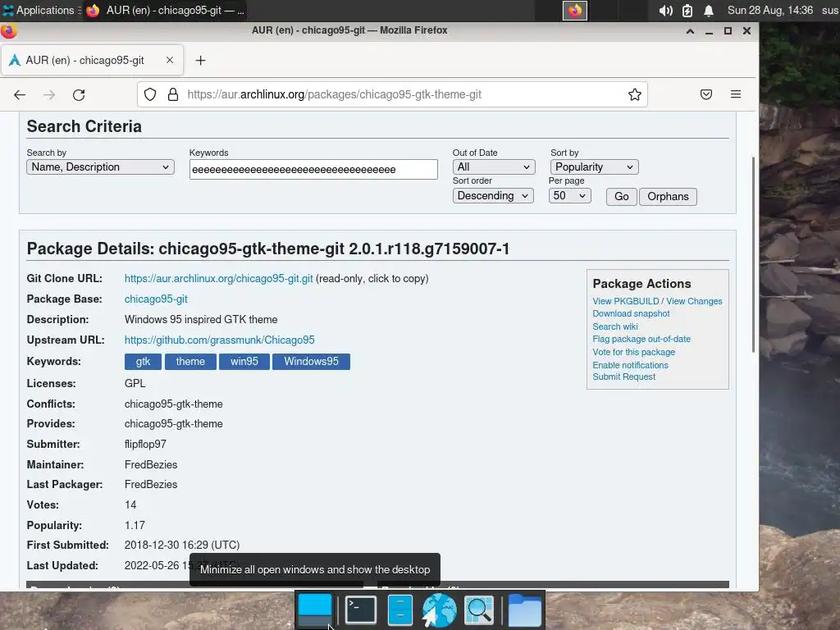The width and height of the screenshot is (840, 630).
Task: Click the Conflicts value chicago95-gtk-theme
Action: click(x=174, y=404)
